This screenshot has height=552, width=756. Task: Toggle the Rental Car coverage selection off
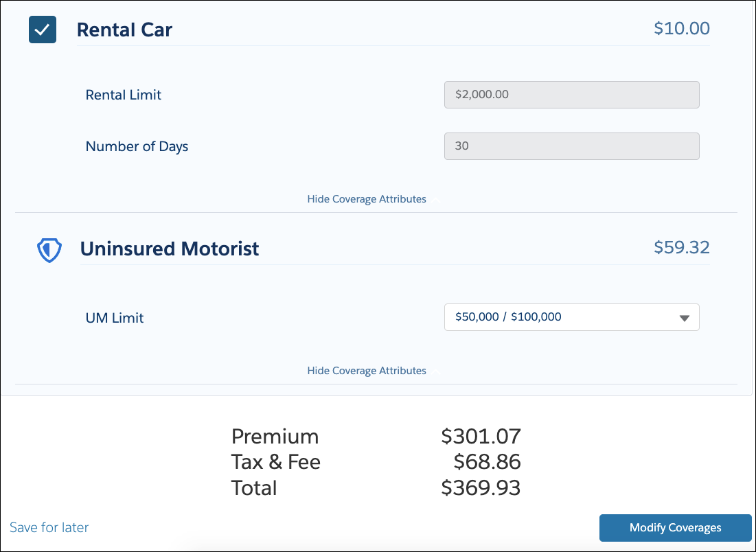click(x=42, y=30)
